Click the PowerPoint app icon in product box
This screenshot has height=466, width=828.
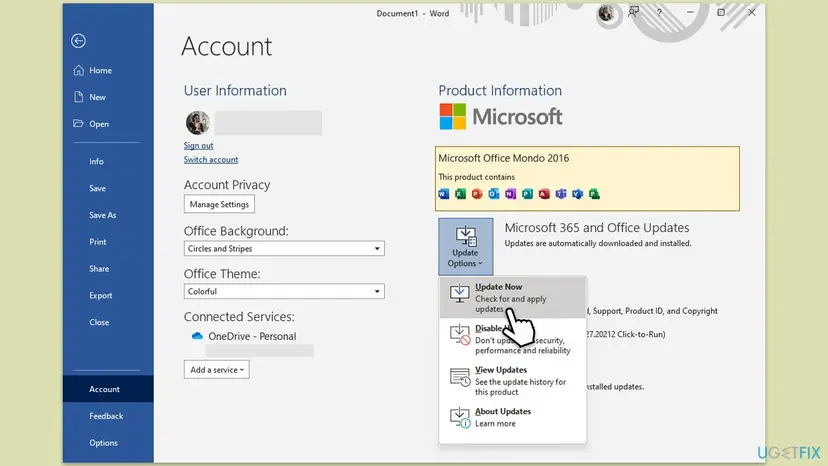[x=477, y=194]
